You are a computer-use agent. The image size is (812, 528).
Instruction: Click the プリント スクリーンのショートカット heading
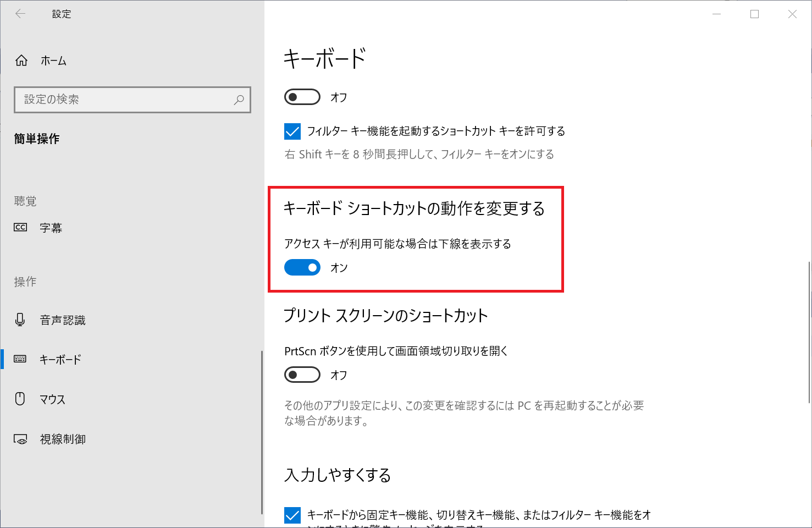pos(386,315)
